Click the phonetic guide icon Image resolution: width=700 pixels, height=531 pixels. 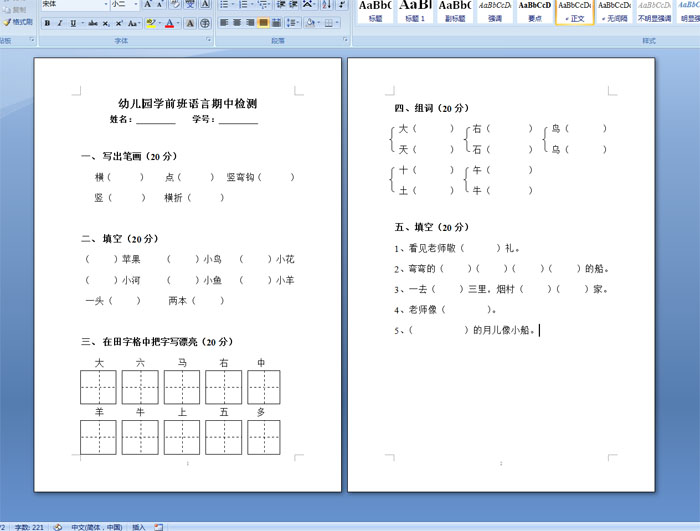pyautogui.click(x=190, y=4)
